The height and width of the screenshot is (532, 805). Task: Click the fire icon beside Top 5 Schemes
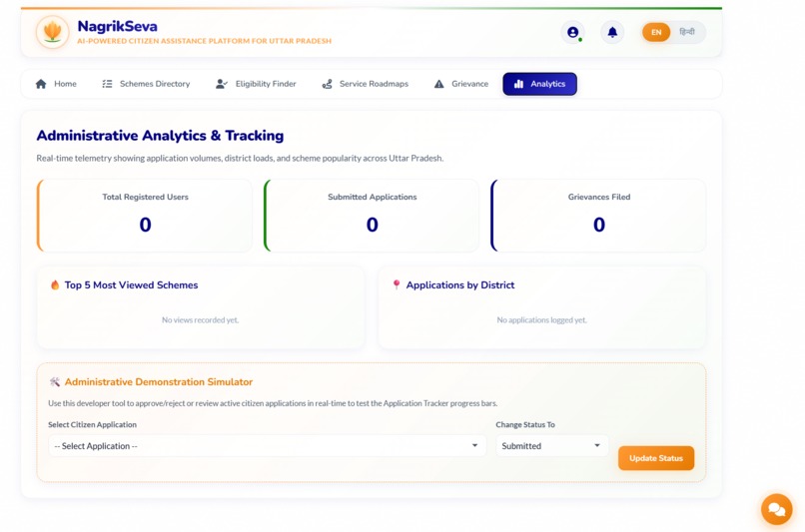(55, 284)
